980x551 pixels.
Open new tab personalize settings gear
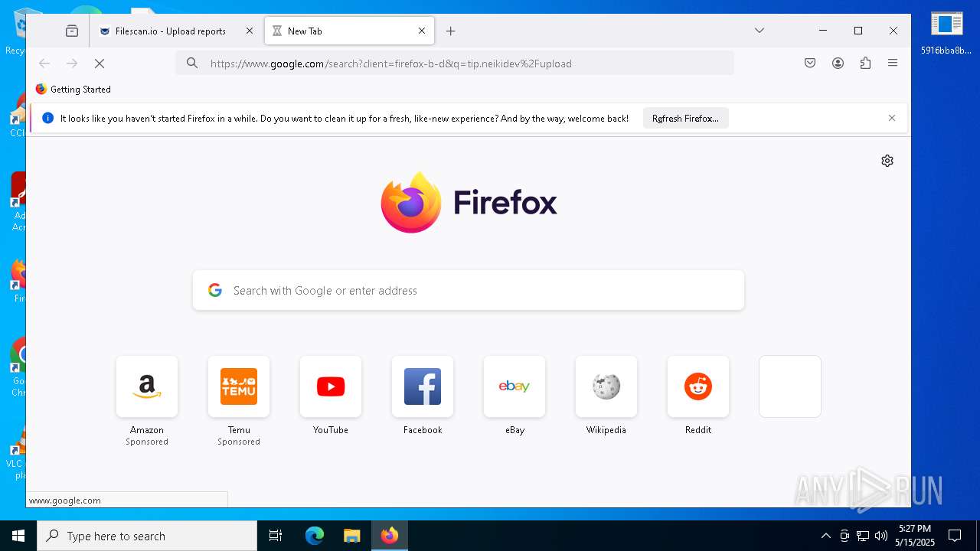coord(887,161)
